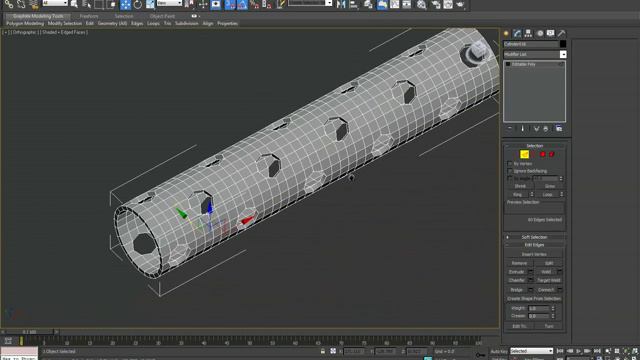Open the Render Setup icon

tap(436, 4)
